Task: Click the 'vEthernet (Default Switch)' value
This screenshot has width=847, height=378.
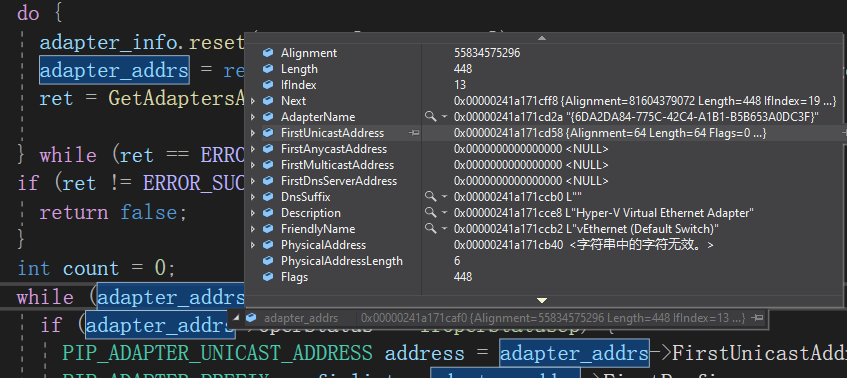Action: coord(586,229)
